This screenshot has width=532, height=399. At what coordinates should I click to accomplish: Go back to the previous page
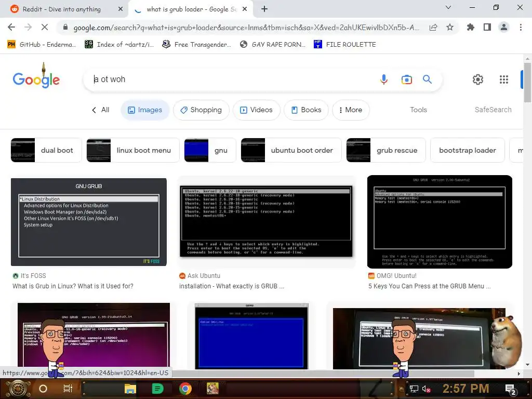(x=11, y=27)
